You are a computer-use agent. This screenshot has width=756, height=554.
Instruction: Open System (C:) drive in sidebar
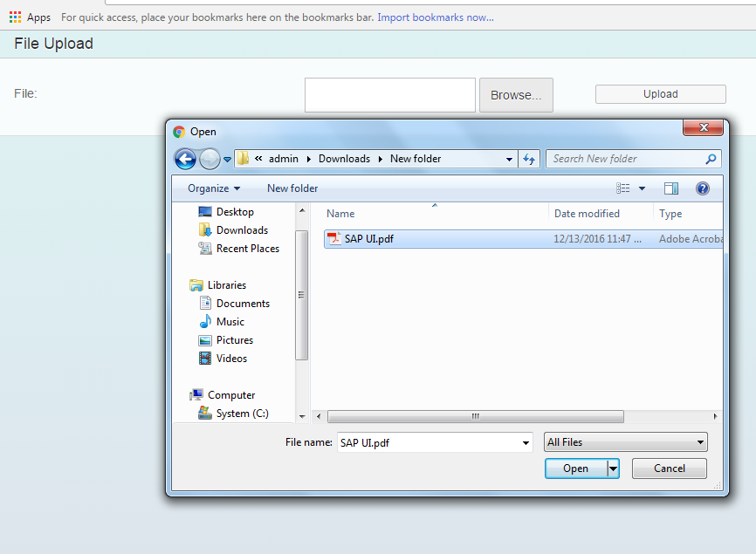tap(242, 414)
